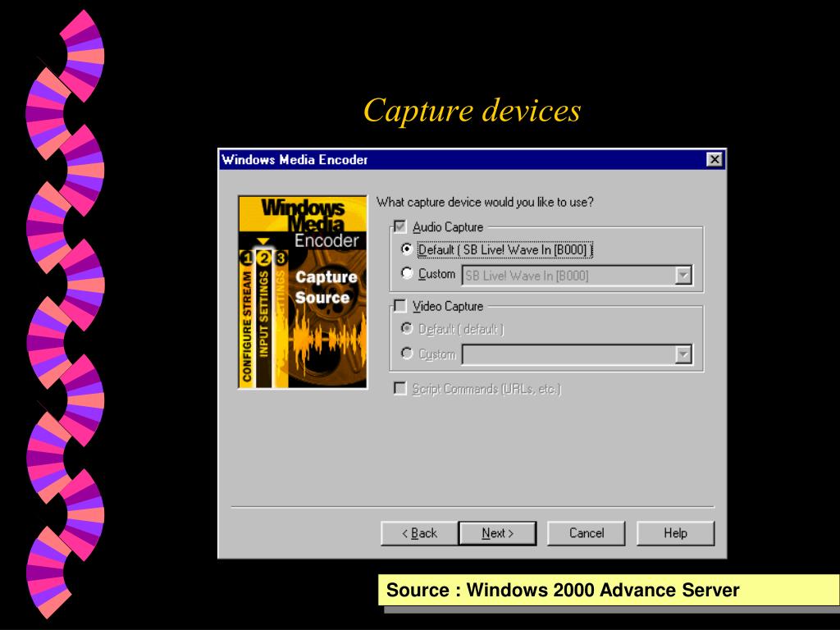Click step 1 Configure Stream icon

pyautogui.click(x=246, y=258)
